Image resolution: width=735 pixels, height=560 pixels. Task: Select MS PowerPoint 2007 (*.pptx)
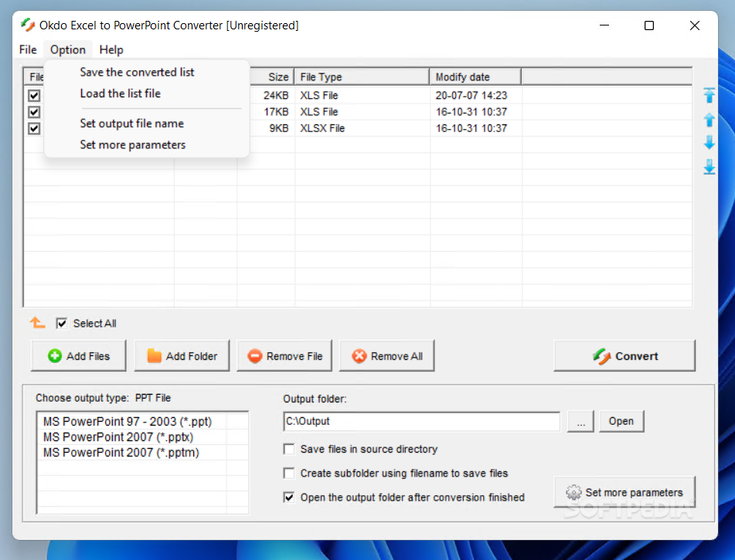118,436
